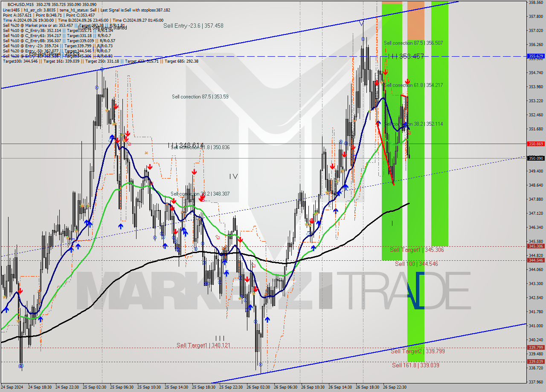The width and height of the screenshot is (546, 392).
Task: Select the black 350.090 current price tag
Action: (x=536, y=158)
